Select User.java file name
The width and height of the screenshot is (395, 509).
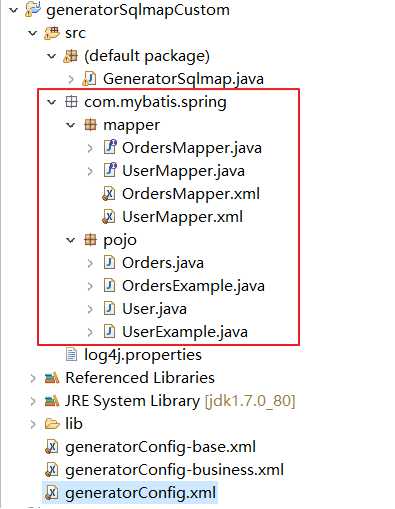click(x=154, y=309)
